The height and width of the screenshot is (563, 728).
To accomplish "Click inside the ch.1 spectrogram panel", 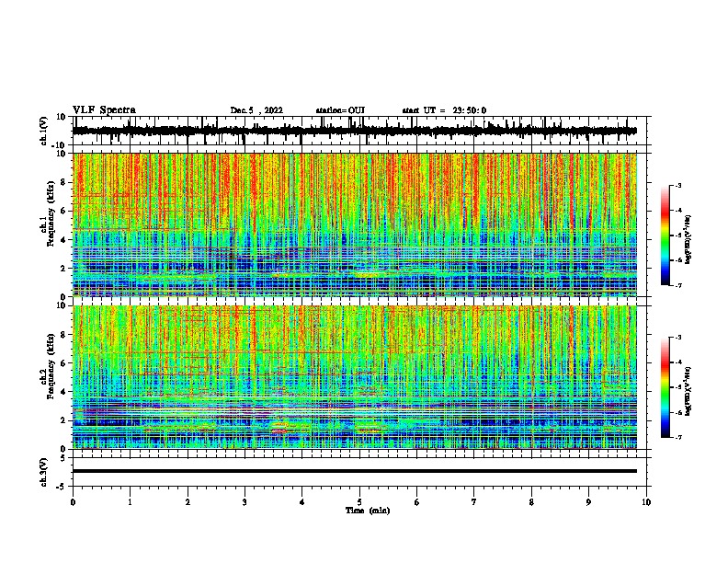I will tap(354, 224).
